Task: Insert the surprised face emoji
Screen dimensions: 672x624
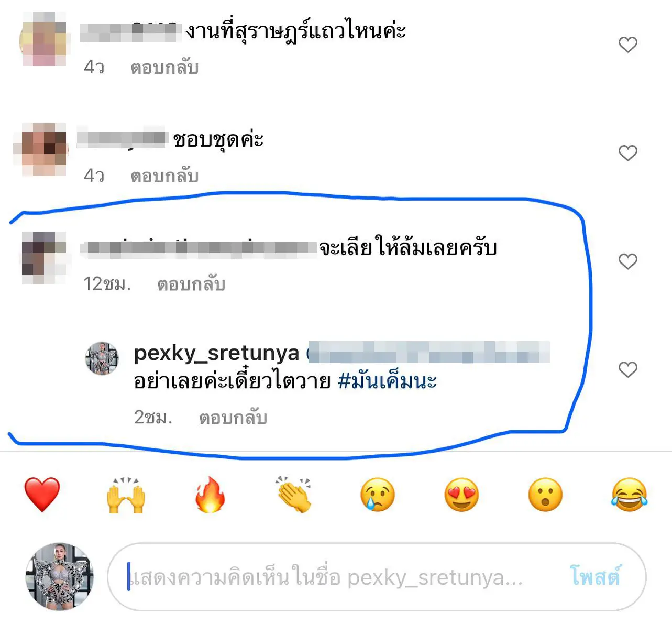Action: pos(545,495)
